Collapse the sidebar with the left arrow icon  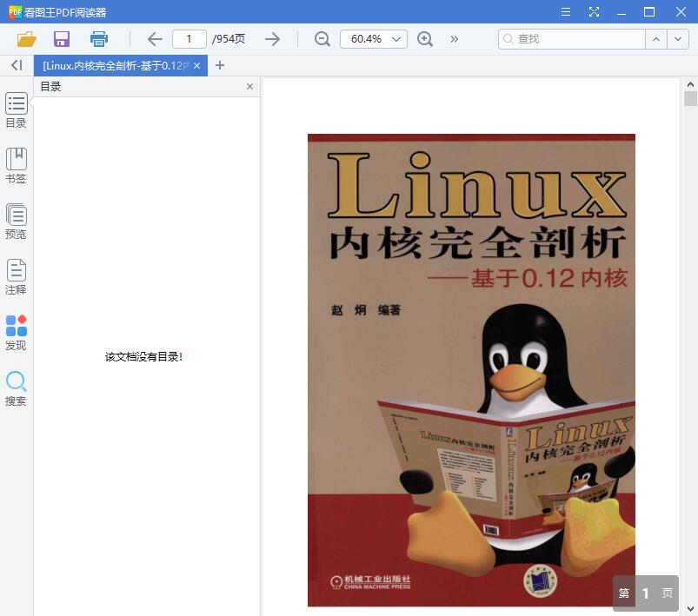pyautogui.click(x=17, y=65)
